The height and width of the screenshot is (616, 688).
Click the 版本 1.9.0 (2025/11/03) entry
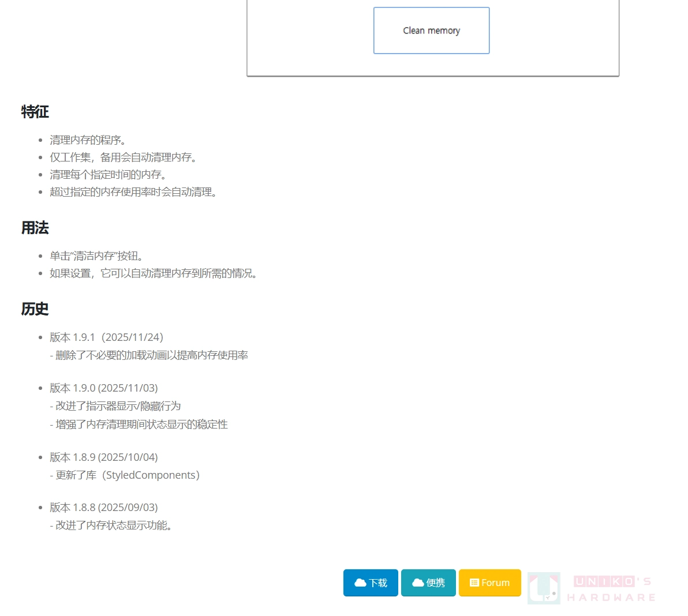point(104,388)
